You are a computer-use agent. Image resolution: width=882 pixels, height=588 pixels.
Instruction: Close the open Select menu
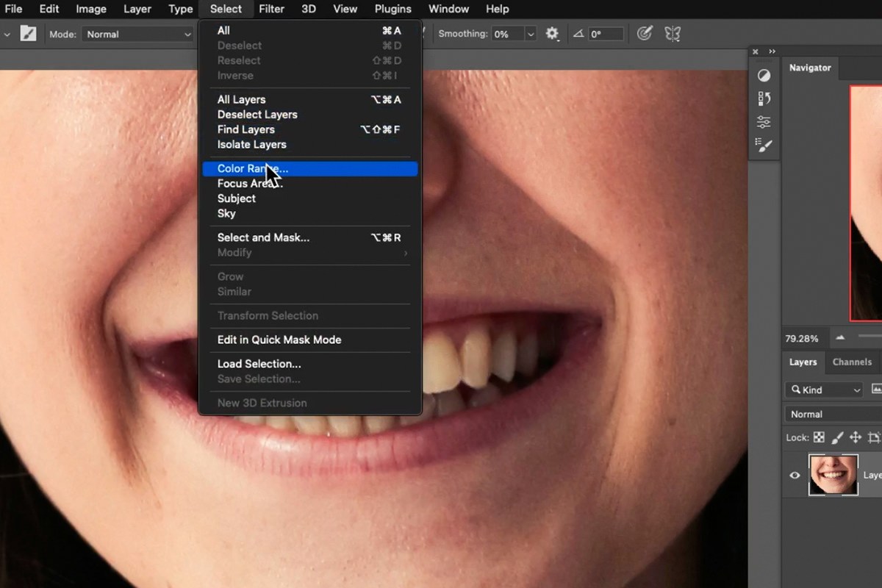click(x=226, y=9)
